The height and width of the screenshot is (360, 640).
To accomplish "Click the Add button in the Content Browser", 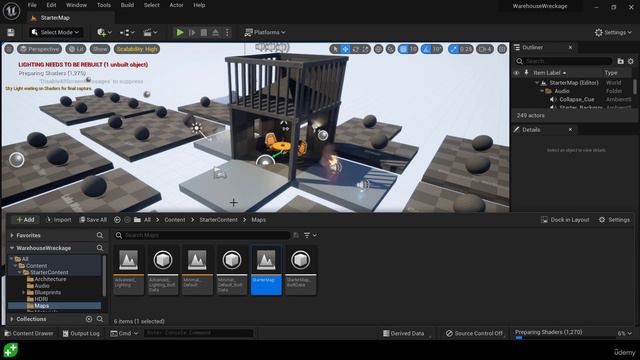I will (x=25, y=220).
